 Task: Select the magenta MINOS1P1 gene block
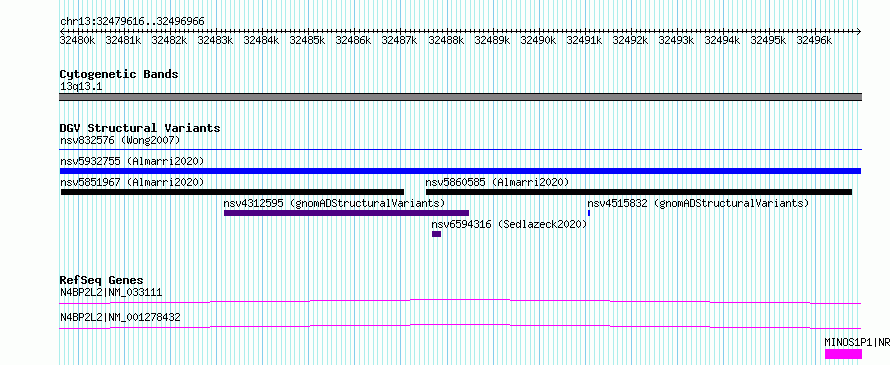point(843,354)
